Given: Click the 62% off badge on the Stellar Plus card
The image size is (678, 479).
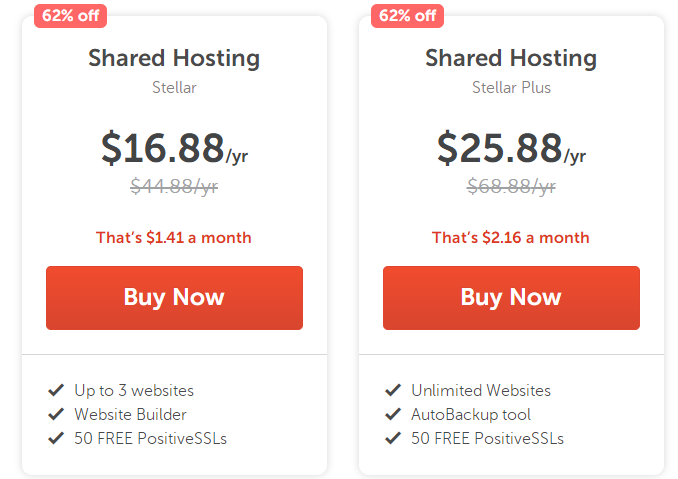Looking at the screenshot, I should 405,15.
